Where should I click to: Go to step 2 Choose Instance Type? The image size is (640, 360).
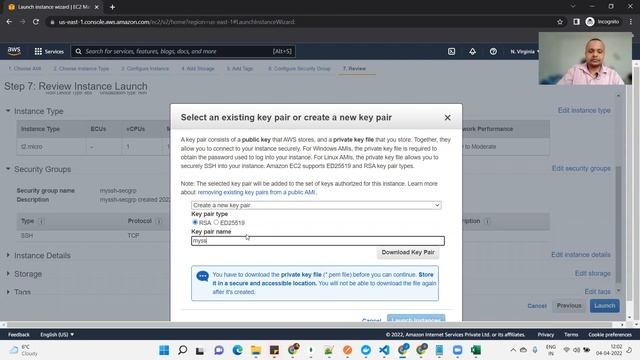point(81,69)
